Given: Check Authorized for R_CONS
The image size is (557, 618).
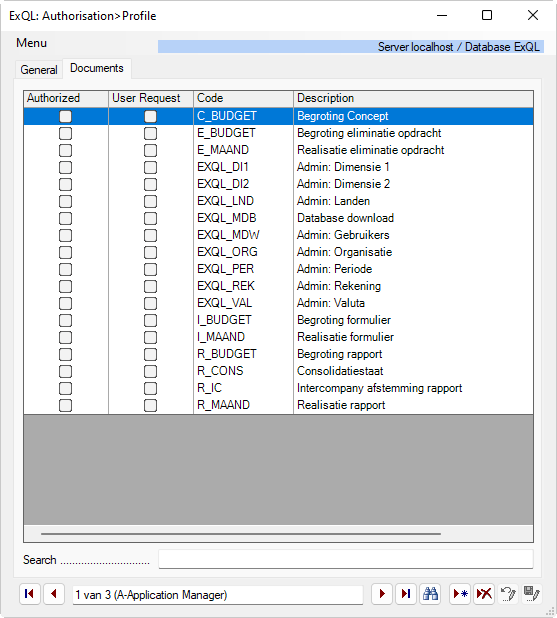Looking at the screenshot, I should pyautogui.click(x=65, y=371).
